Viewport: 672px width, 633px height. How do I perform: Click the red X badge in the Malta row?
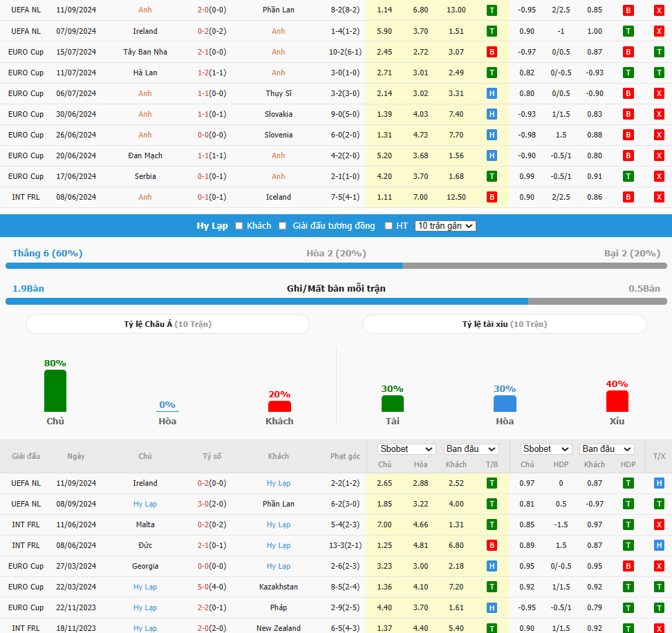pyautogui.click(x=659, y=525)
